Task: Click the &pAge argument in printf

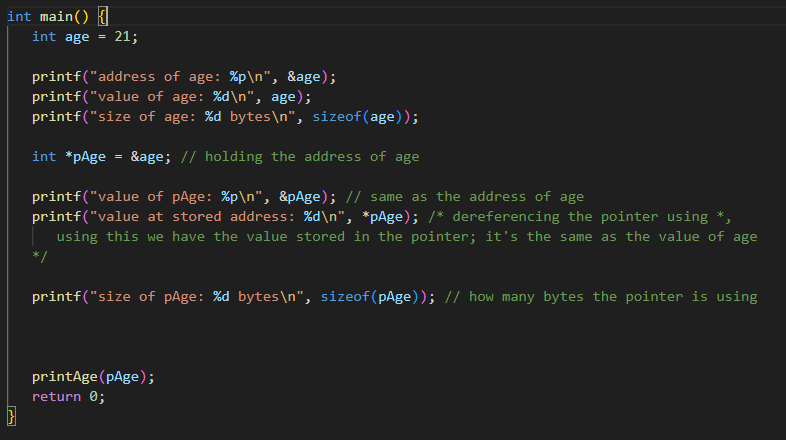Action: coord(300,197)
